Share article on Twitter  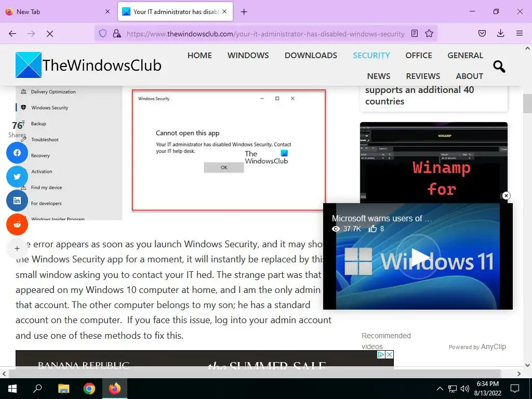click(x=17, y=177)
